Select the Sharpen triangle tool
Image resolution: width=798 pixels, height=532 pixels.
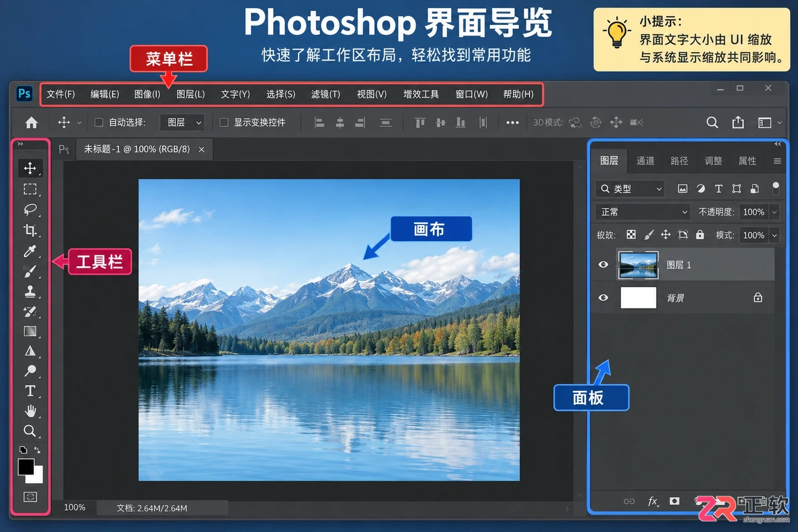pos(30,351)
